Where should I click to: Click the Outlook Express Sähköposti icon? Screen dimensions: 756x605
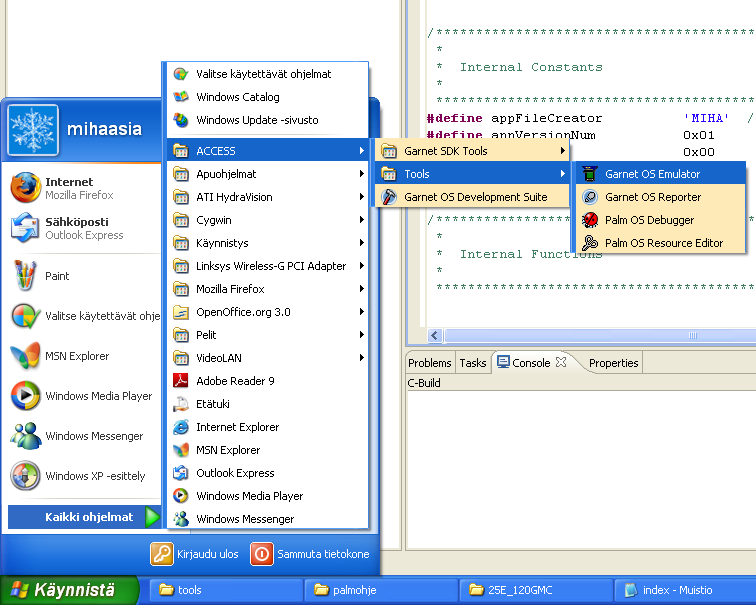click(25, 228)
